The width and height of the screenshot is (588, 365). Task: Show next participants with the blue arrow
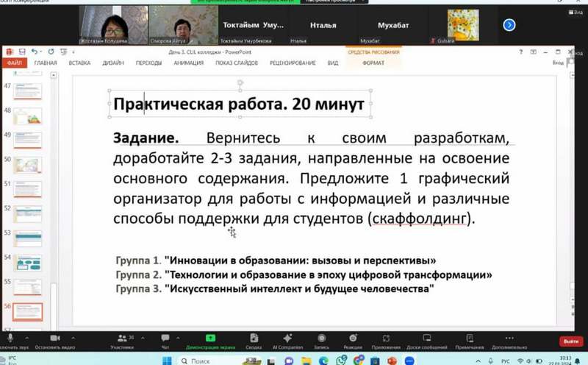[509, 25]
